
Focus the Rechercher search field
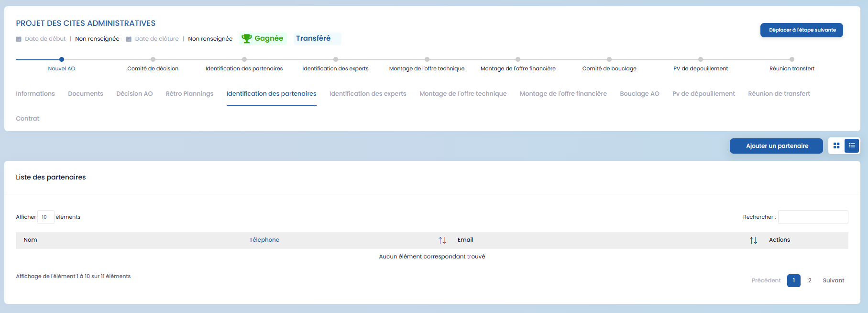click(813, 217)
